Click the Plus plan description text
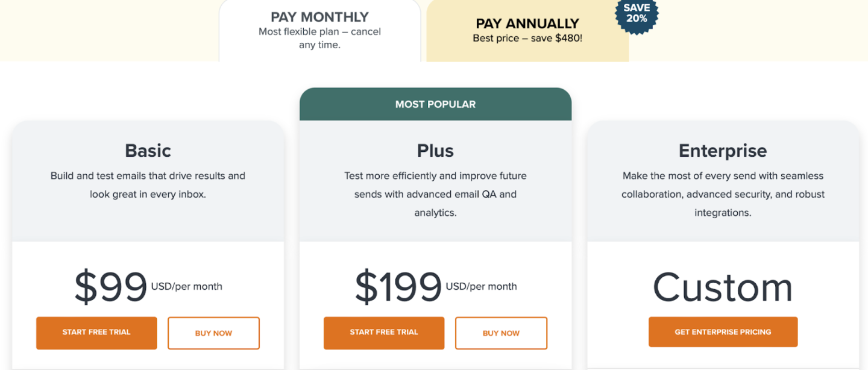Image resolution: width=868 pixels, height=370 pixels. [x=435, y=194]
